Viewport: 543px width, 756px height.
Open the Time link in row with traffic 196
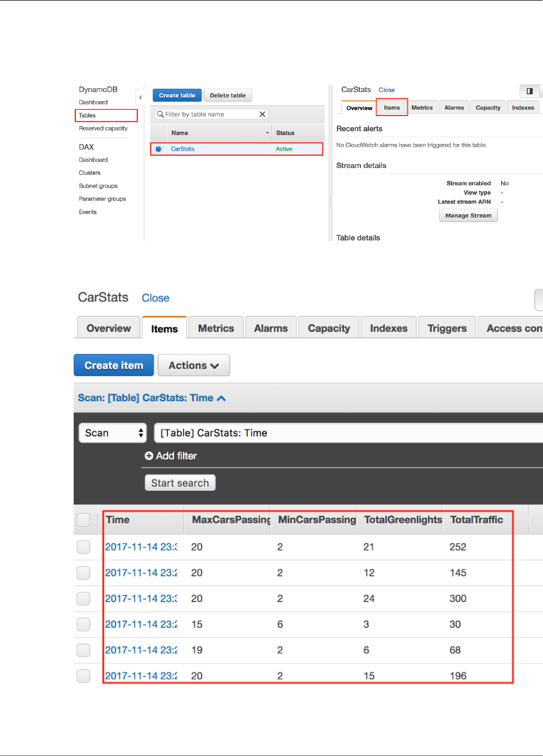(141, 676)
